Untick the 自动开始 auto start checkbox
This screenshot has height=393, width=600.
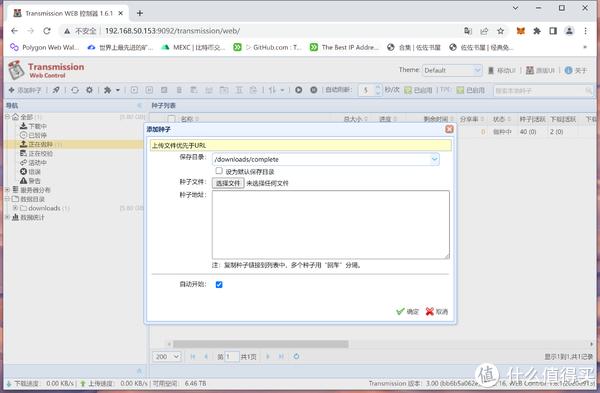pos(219,284)
